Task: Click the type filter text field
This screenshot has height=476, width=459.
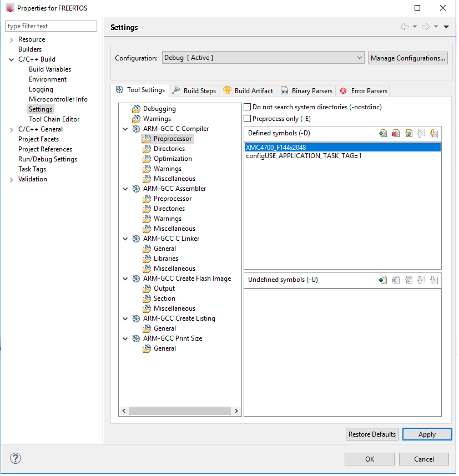Action: 51,26
